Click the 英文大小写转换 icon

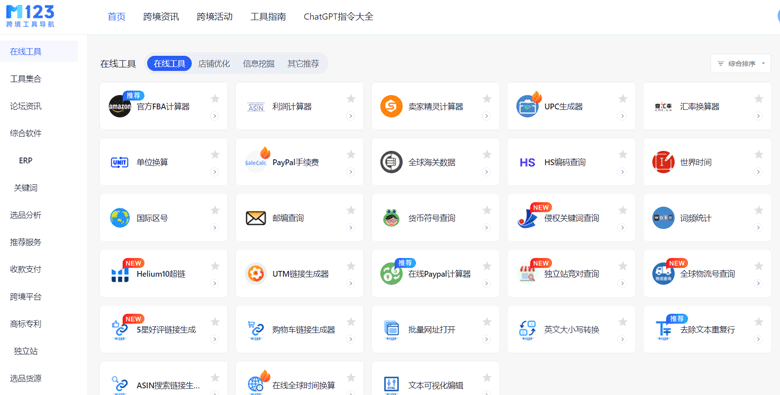pyautogui.click(x=527, y=330)
